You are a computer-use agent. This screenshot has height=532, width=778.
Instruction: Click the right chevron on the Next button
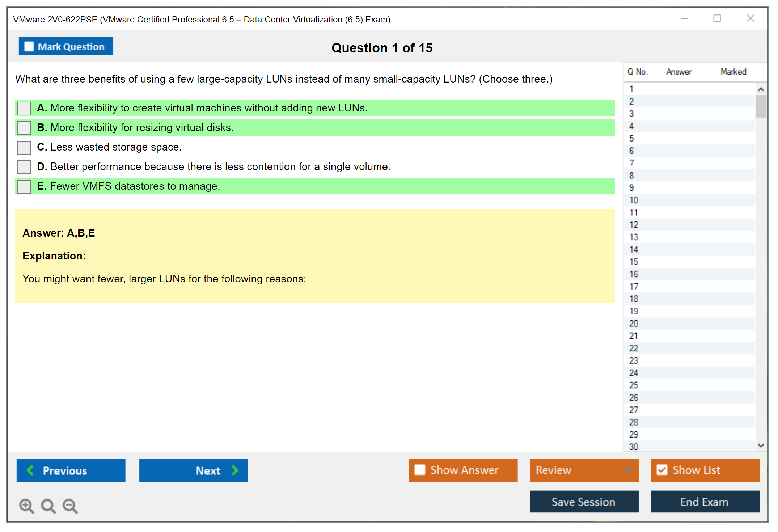235,470
